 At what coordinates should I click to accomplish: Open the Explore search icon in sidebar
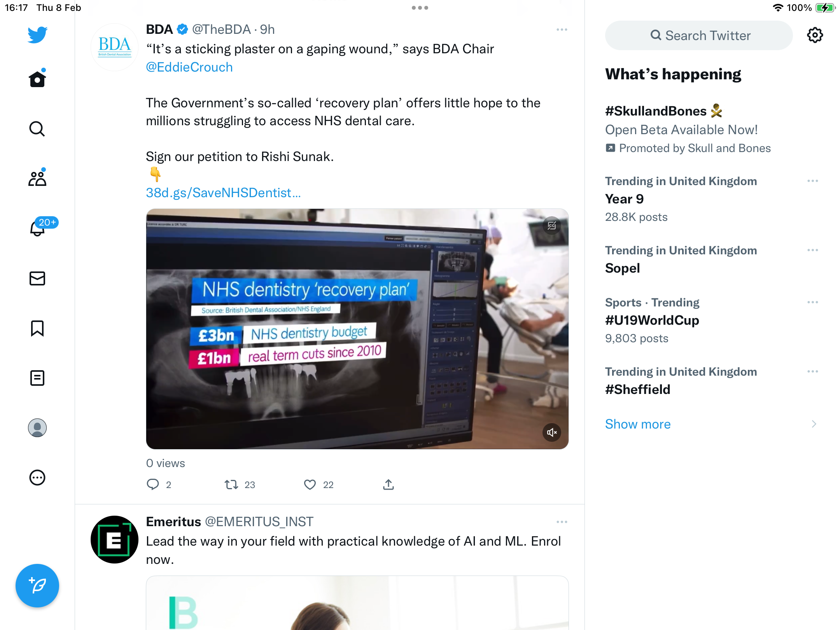pyautogui.click(x=37, y=129)
